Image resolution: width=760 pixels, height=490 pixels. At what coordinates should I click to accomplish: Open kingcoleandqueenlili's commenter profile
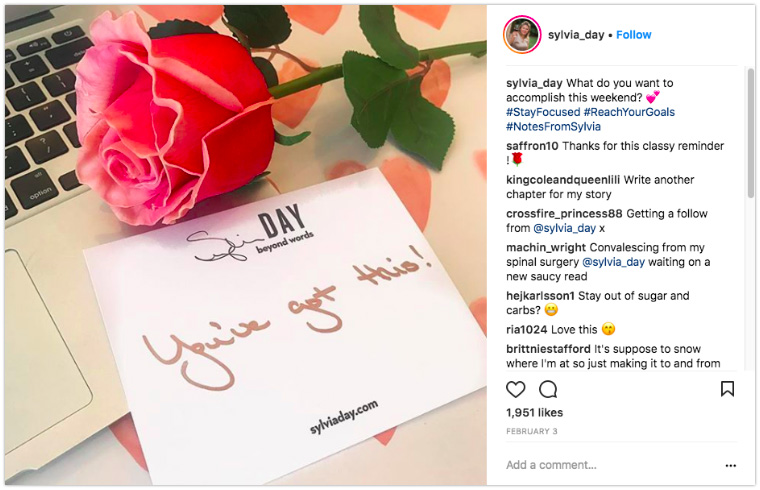tap(563, 180)
